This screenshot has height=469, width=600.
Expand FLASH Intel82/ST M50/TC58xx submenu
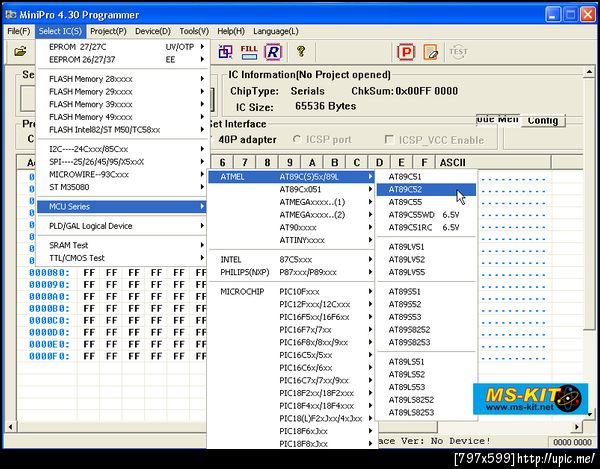(x=122, y=130)
